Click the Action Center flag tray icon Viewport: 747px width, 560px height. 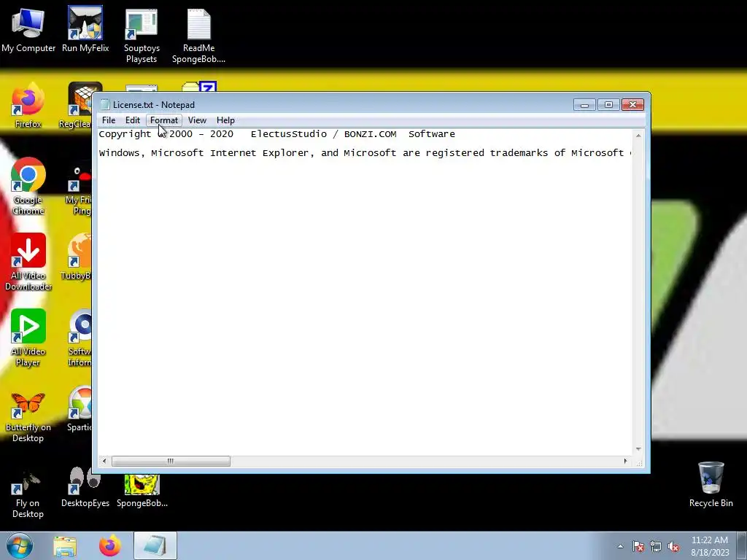(638, 547)
